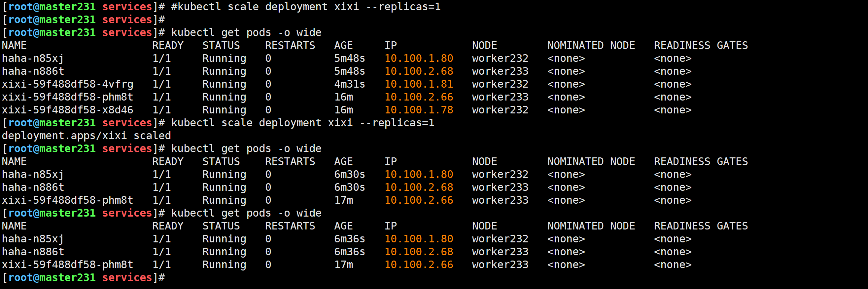
Task: Click age 6m30s in the haha-n85xj row
Action: coord(349,174)
